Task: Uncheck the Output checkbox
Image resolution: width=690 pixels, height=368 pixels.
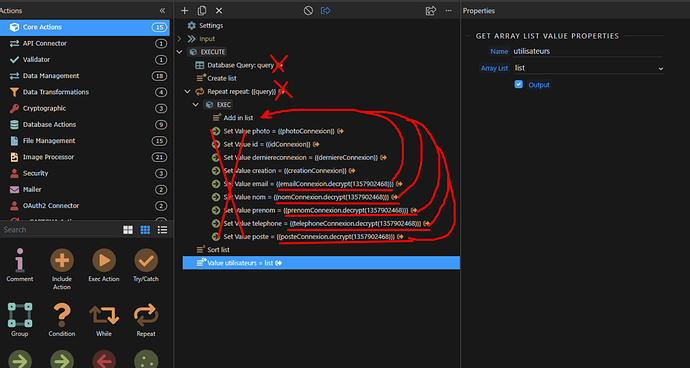Action: pyautogui.click(x=519, y=84)
